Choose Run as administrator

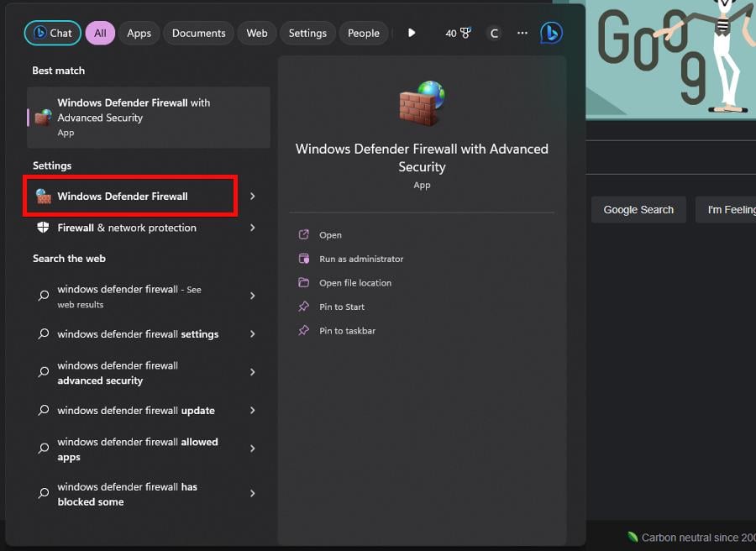(361, 259)
